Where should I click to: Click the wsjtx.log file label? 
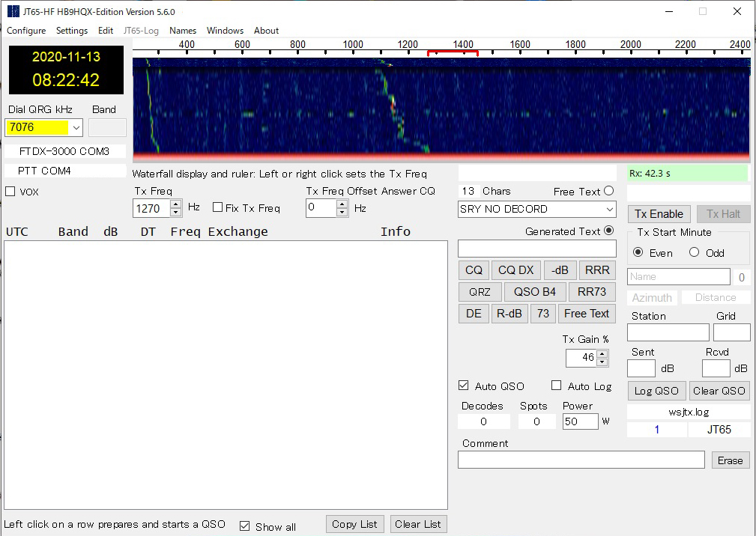pos(689,412)
